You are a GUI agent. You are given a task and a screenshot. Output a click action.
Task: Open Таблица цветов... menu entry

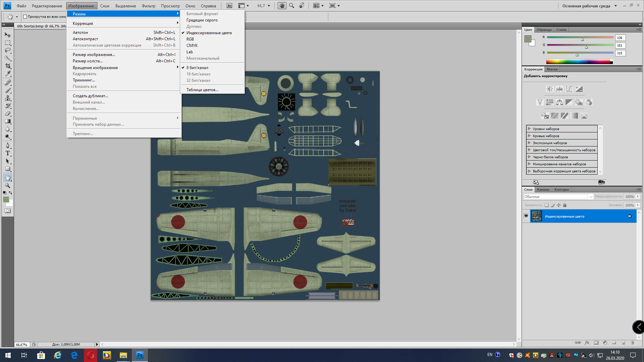tap(202, 90)
